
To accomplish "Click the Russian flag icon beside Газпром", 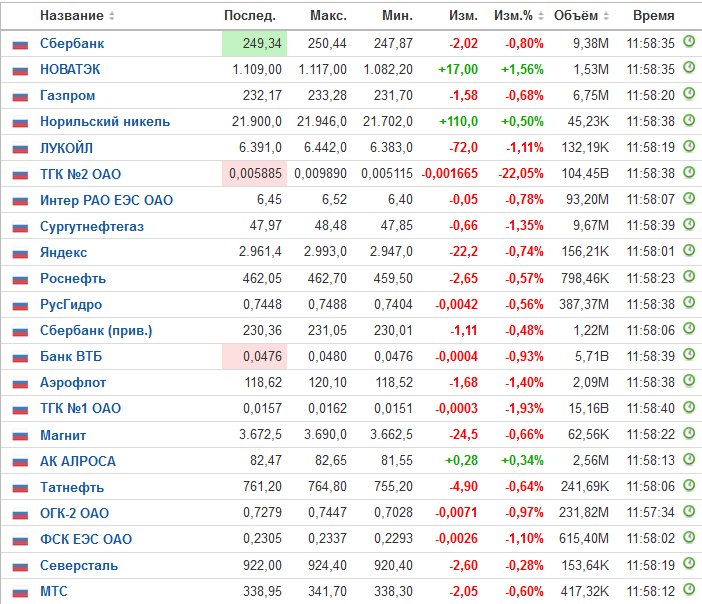I will 20,96.
